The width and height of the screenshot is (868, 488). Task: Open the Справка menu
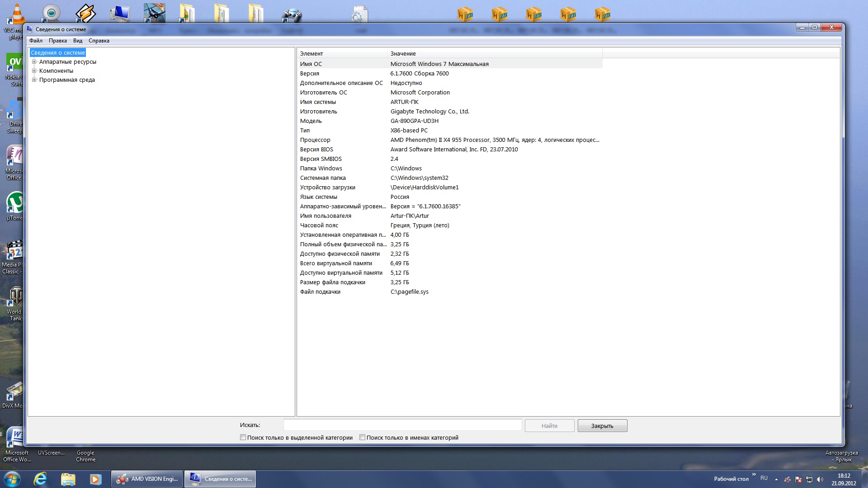[99, 41]
